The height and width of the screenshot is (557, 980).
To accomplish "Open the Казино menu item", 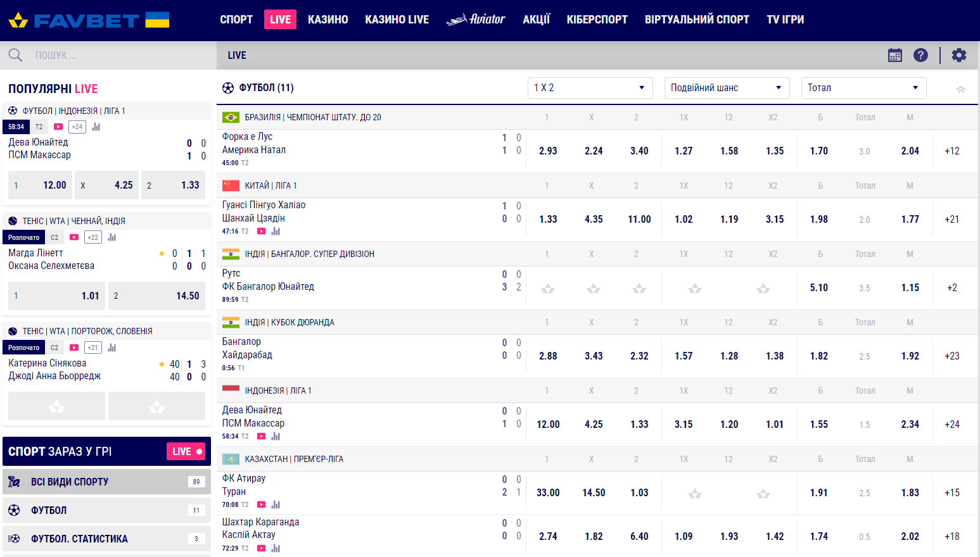I will (328, 20).
